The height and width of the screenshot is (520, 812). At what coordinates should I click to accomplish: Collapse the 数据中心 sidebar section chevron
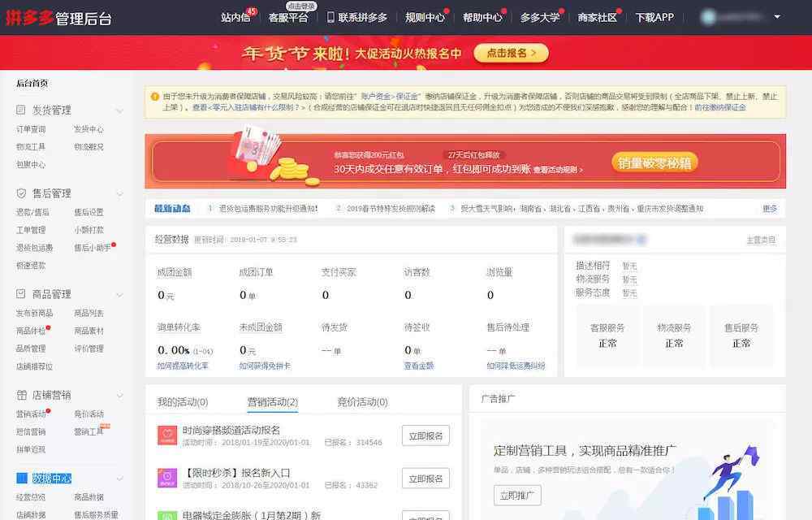[119, 479]
